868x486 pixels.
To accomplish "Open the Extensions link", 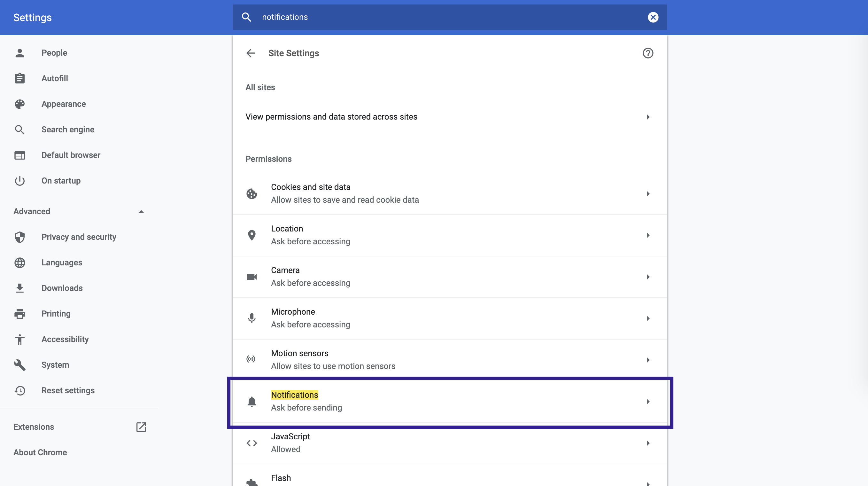I will point(34,427).
